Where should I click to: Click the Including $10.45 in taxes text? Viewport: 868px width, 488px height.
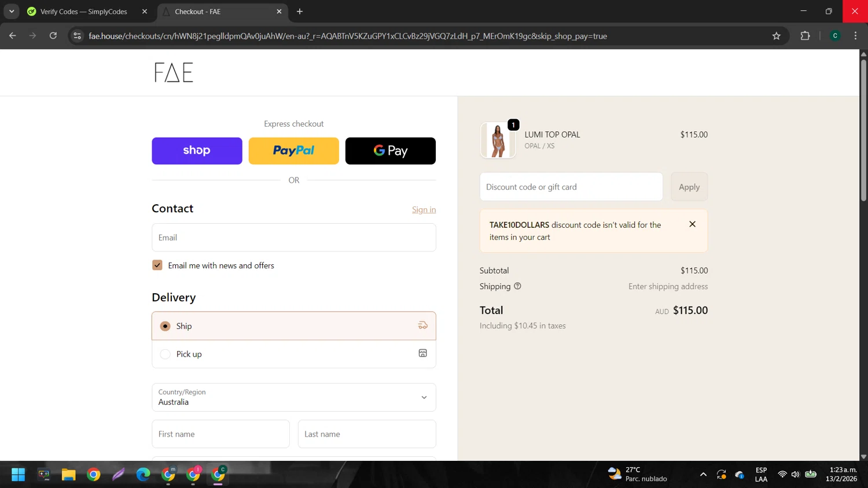click(523, 326)
